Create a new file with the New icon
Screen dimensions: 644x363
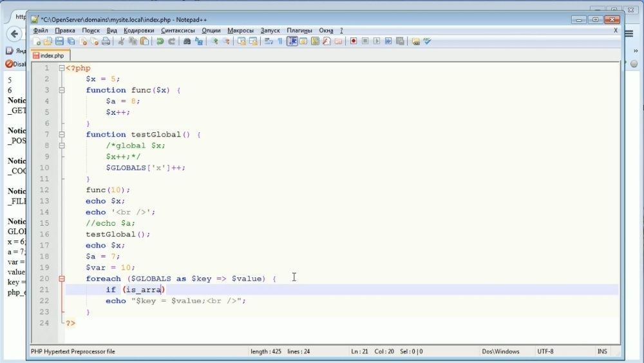click(x=37, y=41)
